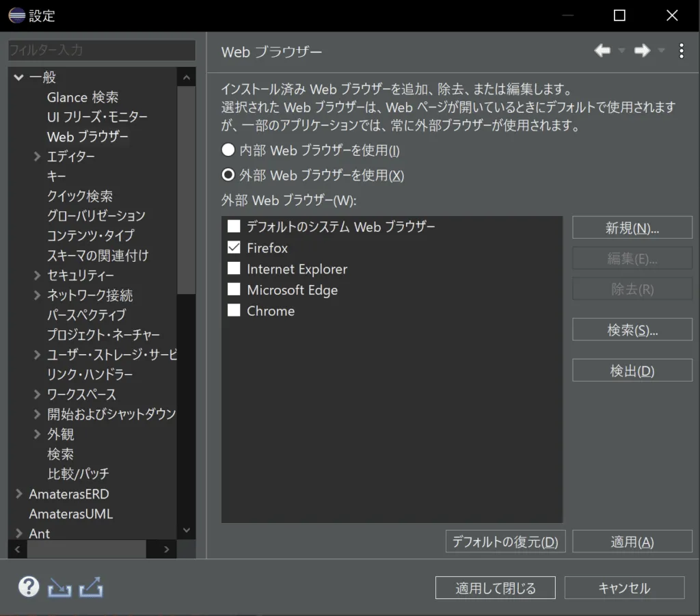
Task: Open the back history dropdown arrow
Action: point(621,51)
